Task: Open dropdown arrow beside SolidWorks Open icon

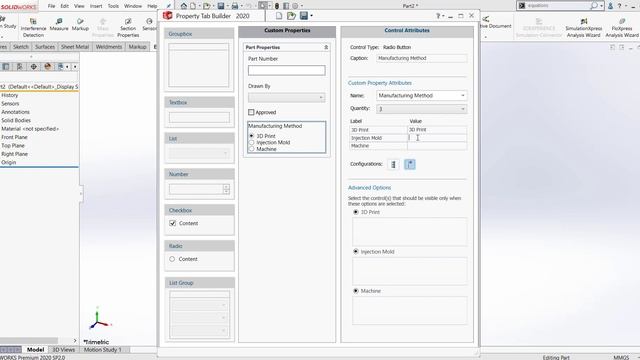Action: (213, 6)
